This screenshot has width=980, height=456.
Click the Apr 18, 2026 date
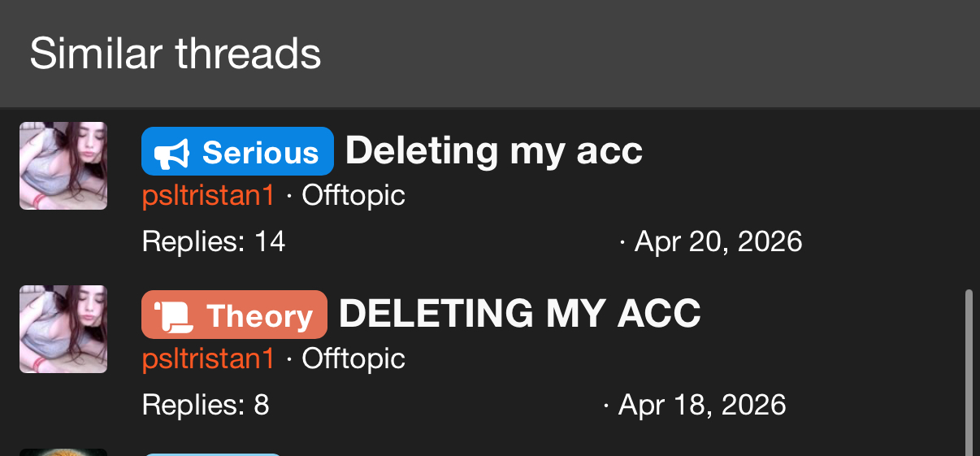tap(701, 405)
